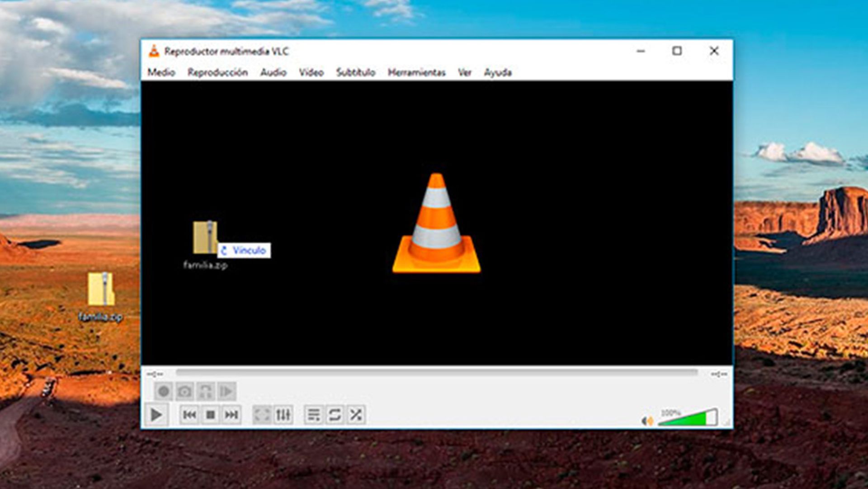This screenshot has width=868, height=489.
Task: Enable loop playback mode
Action: (335, 414)
